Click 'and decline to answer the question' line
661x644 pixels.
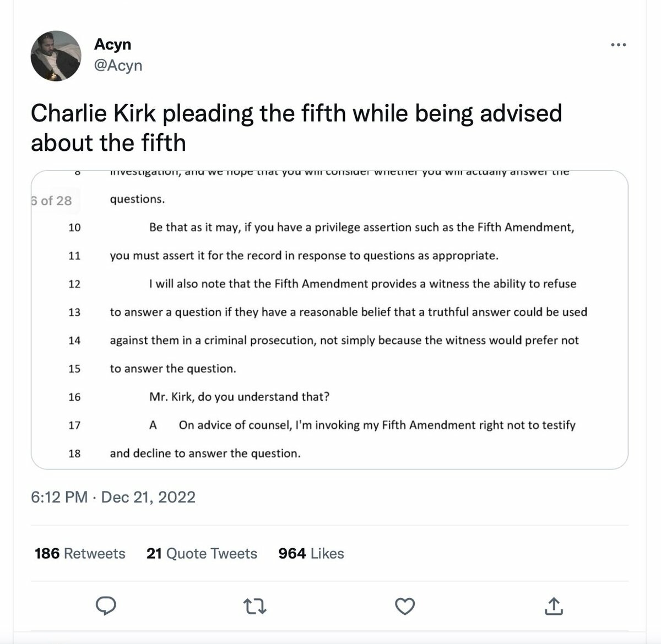(205, 454)
